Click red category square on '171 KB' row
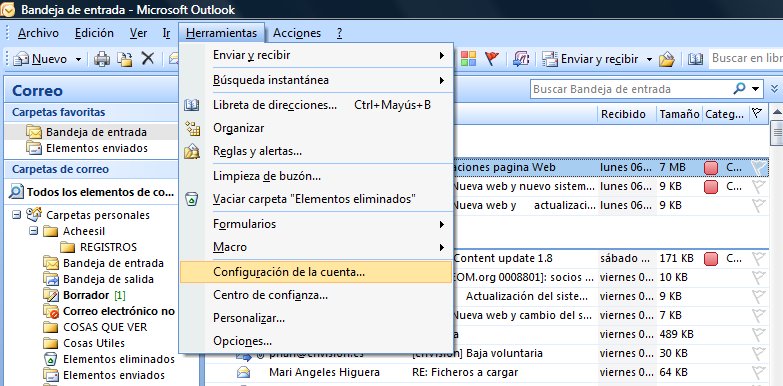783x386 pixels. [x=711, y=259]
